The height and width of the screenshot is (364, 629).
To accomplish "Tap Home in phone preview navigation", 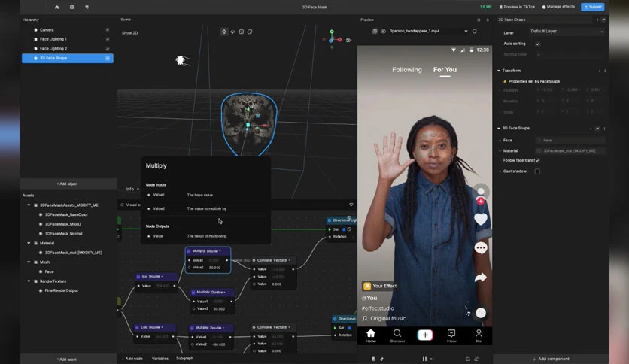I will click(371, 336).
